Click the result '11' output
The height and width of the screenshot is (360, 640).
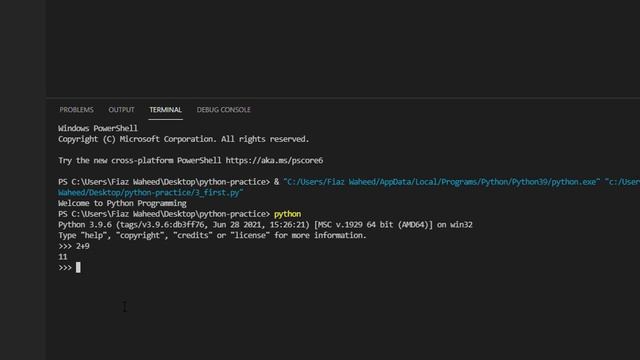point(62,257)
